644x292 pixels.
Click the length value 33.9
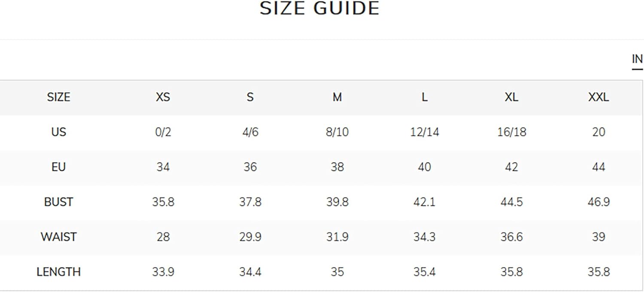tap(163, 272)
